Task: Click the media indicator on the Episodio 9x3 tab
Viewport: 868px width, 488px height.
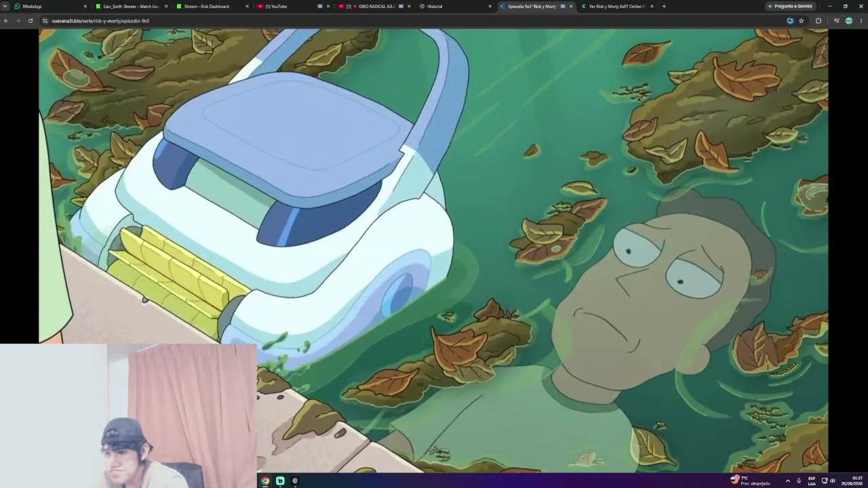Action: [x=563, y=6]
